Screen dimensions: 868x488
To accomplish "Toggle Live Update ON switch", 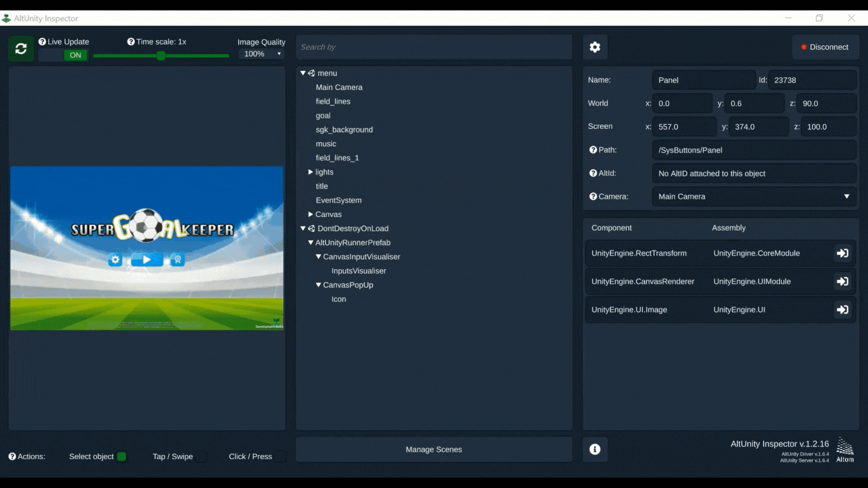I will pyautogui.click(x=63, y=55).
